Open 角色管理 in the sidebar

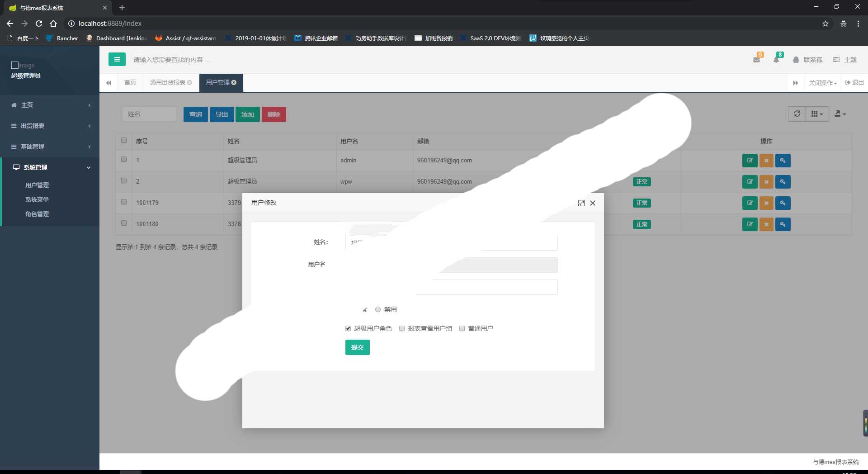click(37, 214)
